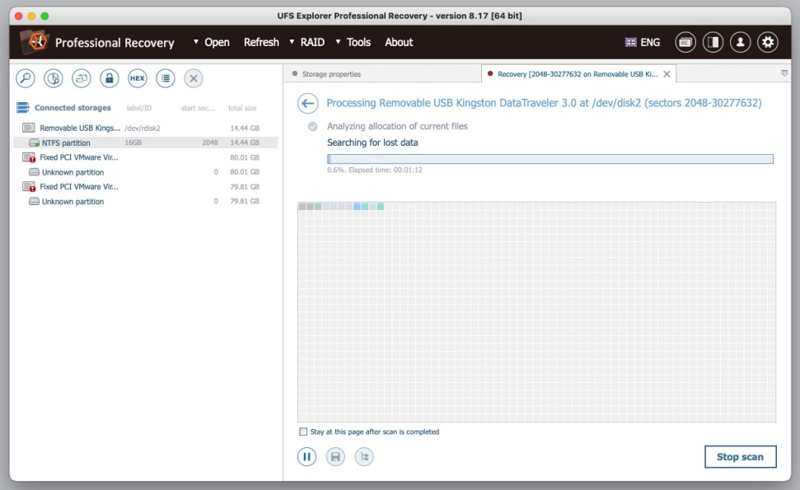Screen dimensions: 800x490
Task: Go back using the circled arrow icon
Action: point(308,103)
